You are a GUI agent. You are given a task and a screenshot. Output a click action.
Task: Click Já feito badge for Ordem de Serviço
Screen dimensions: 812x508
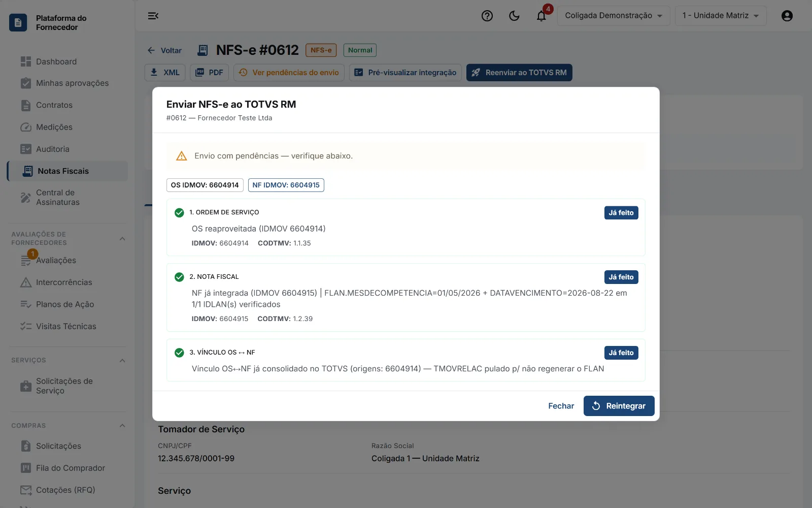pyautogui.click(x=621, y=213)
